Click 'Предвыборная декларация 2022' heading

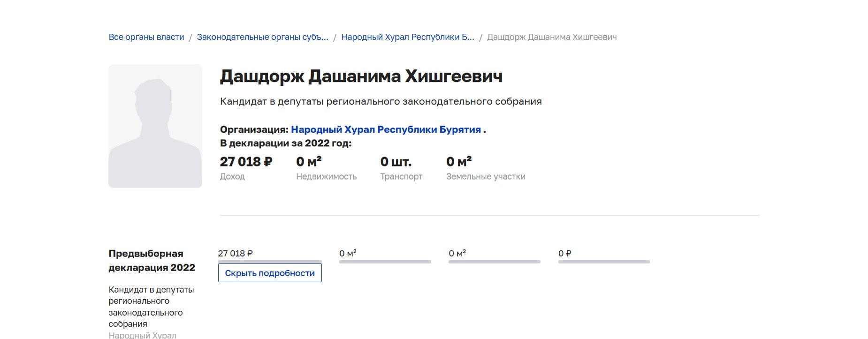pyautogui.click(x=152, y=261)
